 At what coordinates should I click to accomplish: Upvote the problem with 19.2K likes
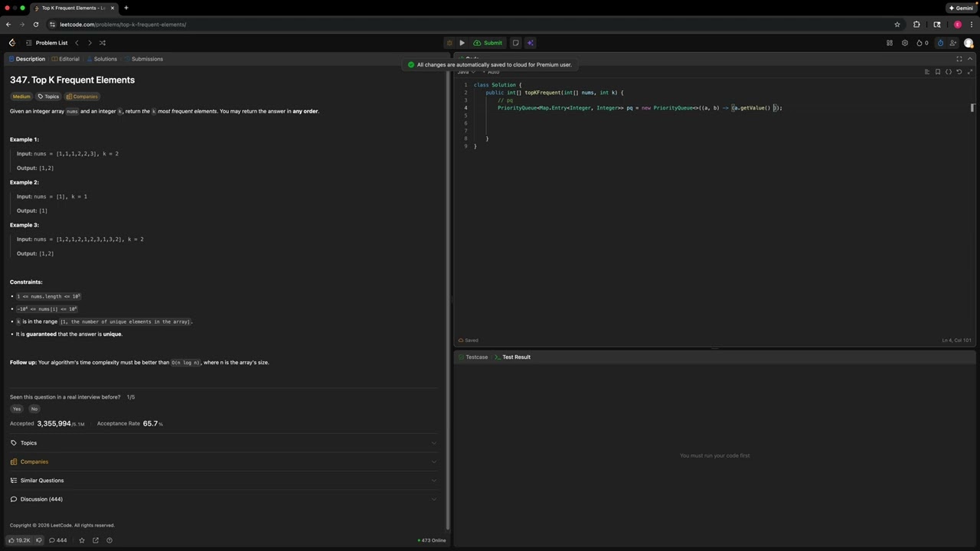19,540
